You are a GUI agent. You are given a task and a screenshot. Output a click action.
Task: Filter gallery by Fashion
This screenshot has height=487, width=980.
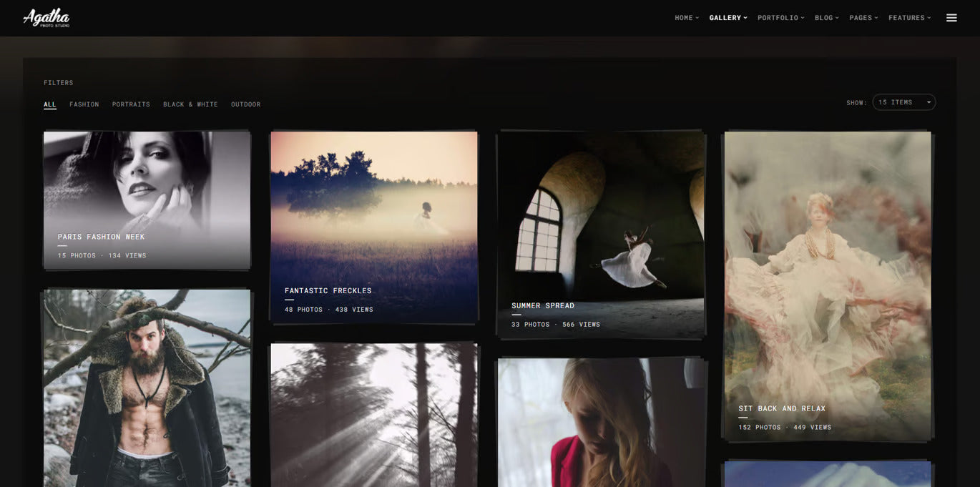click(x=84, y=104)
